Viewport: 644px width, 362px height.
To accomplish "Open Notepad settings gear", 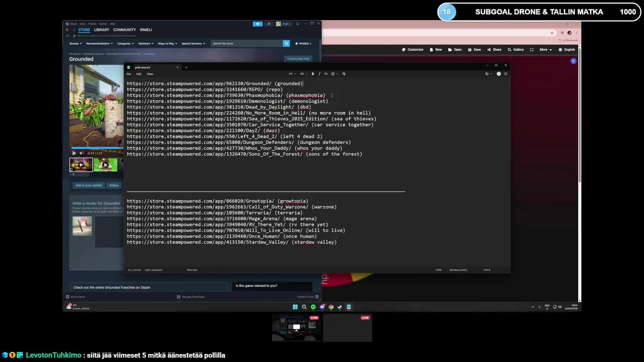I will [506, 74].
